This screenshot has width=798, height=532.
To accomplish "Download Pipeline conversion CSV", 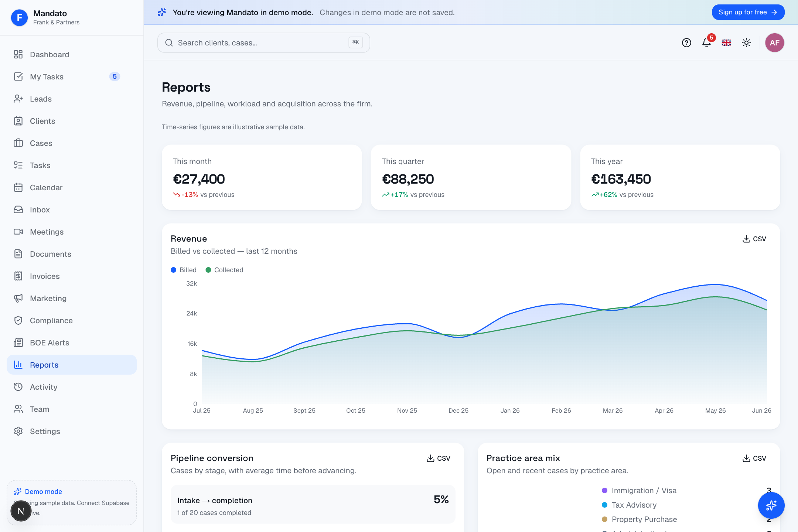I will point(438,458).
